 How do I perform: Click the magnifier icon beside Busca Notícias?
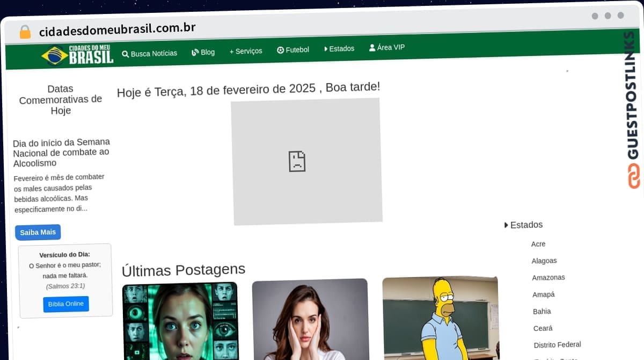pyautogui.click(x=125, y=54)
